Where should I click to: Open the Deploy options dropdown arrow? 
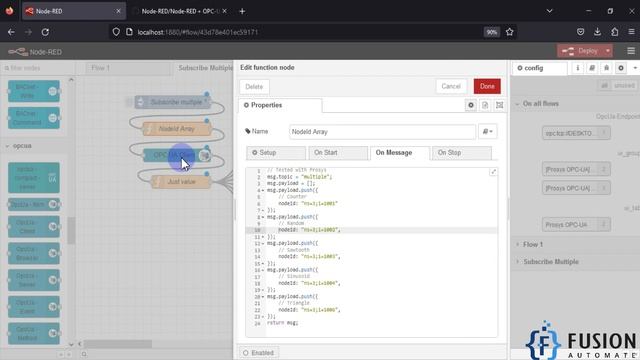tap(608, 51)
